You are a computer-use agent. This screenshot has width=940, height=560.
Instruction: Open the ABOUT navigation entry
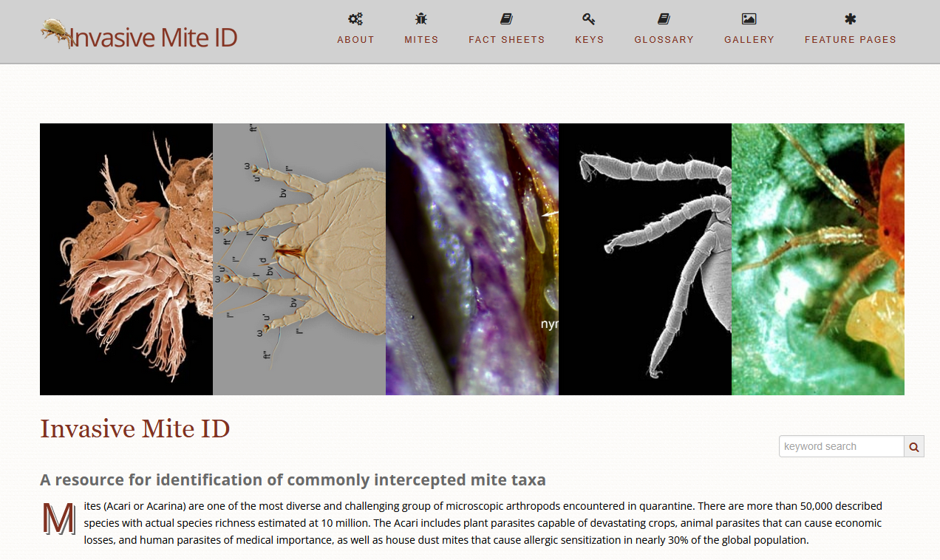pyautogui.click(x=355, y=40)
